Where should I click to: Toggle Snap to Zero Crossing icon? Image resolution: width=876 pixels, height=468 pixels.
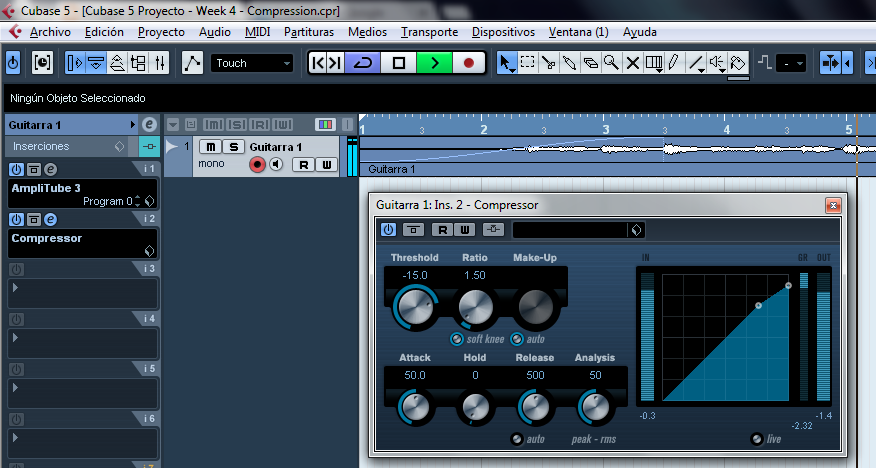[x=765, y=63]
